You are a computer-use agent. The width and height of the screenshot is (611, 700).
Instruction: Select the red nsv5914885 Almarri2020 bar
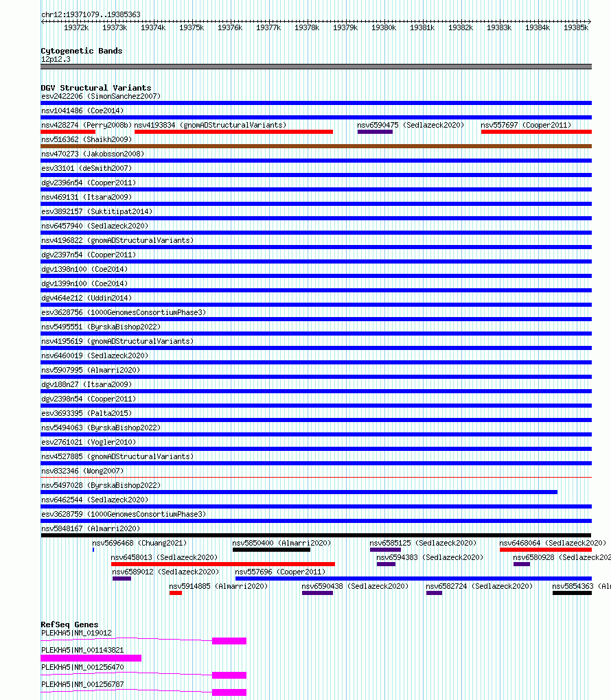[x=176, y=593]
